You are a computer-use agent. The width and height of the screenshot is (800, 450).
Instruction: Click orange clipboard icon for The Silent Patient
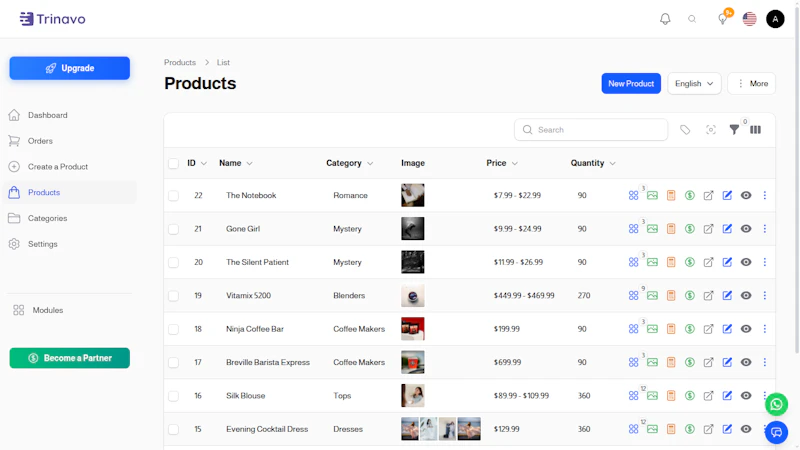tap(671, 262)
